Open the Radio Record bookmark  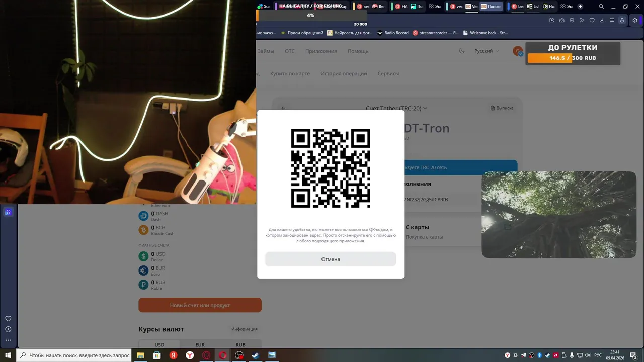[392, 33]
